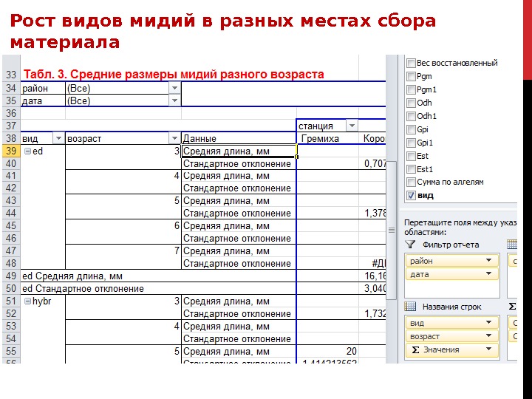Open the возраст field filter dropdown
Viewport: 532px width, 399px height.
[174, 138]
